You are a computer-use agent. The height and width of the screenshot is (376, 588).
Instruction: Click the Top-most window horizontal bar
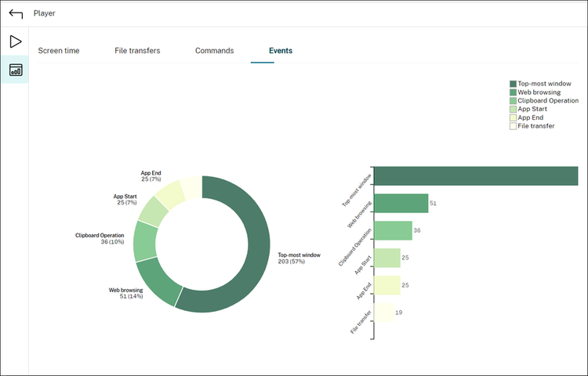(x=476, y=176)
